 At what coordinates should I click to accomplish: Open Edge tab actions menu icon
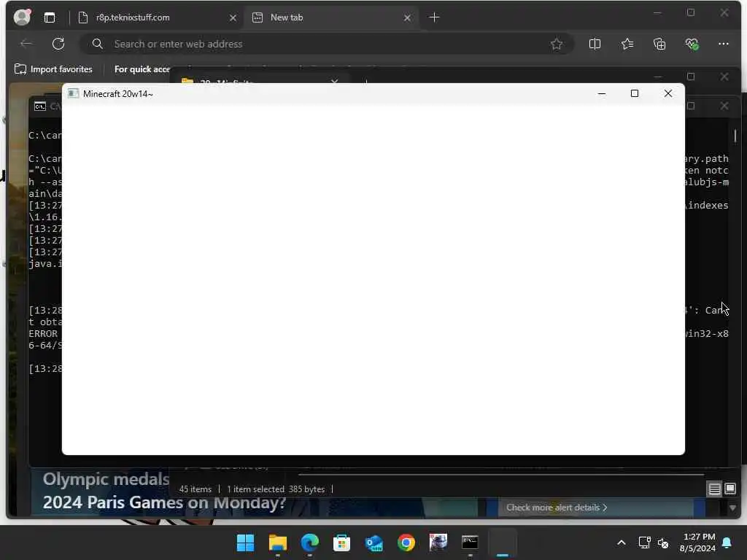[50, 17]
